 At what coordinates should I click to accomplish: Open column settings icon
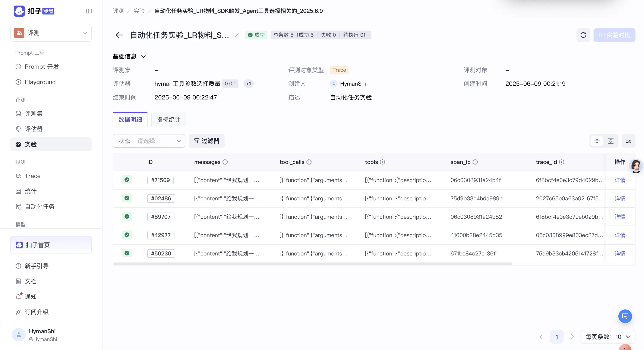[628, 141]
